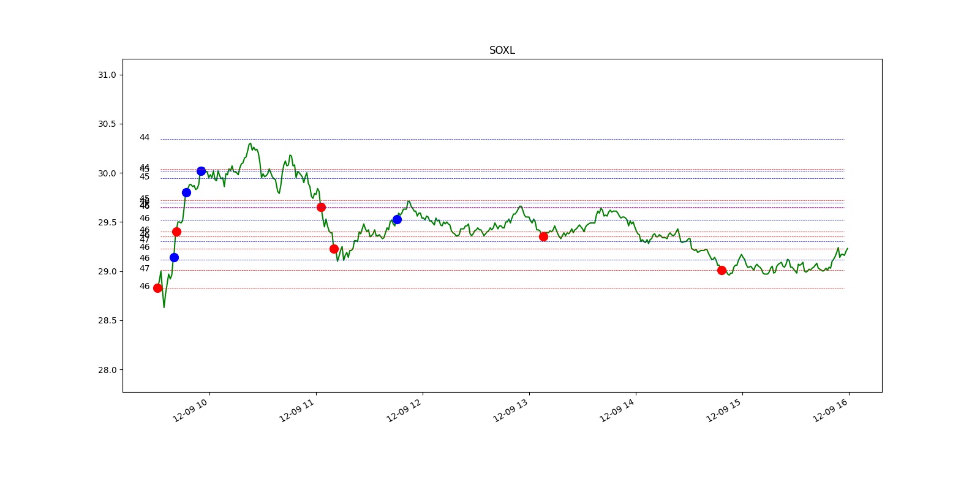Click the y-axis label 29.5
This screenshot has width=980, height=490.
pos(107,222)
